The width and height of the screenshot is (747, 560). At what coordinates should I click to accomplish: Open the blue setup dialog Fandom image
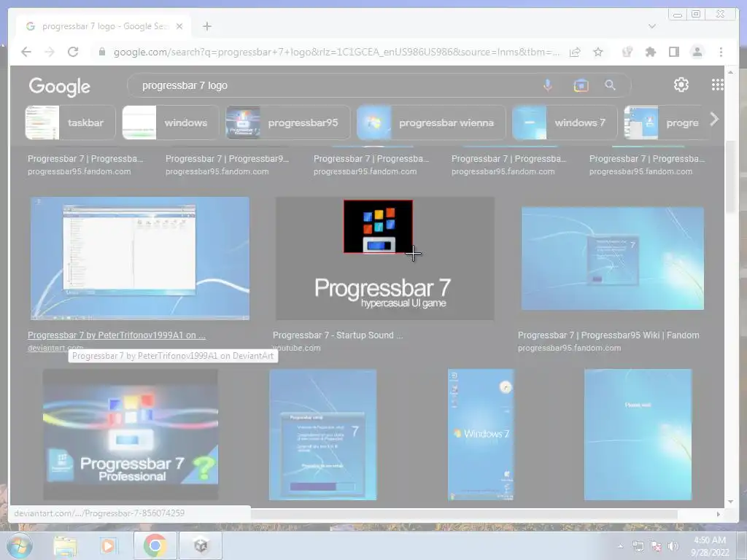pos(612,258)
